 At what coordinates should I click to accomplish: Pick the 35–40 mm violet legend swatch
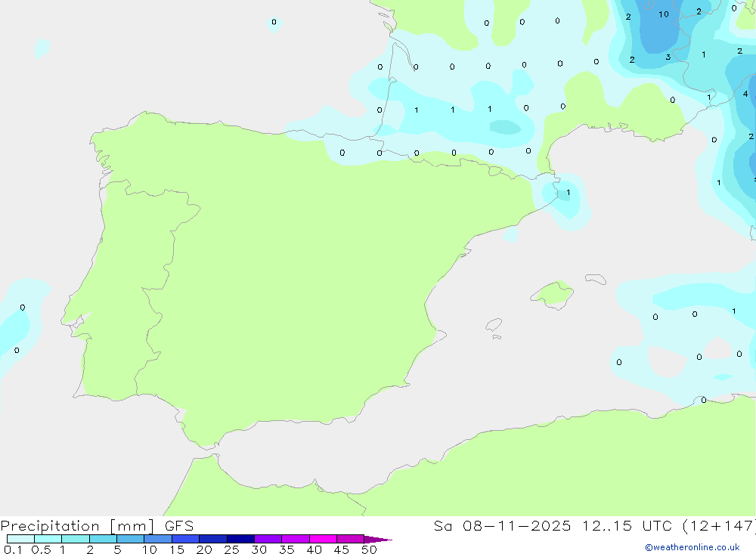(x=296, y=539)
